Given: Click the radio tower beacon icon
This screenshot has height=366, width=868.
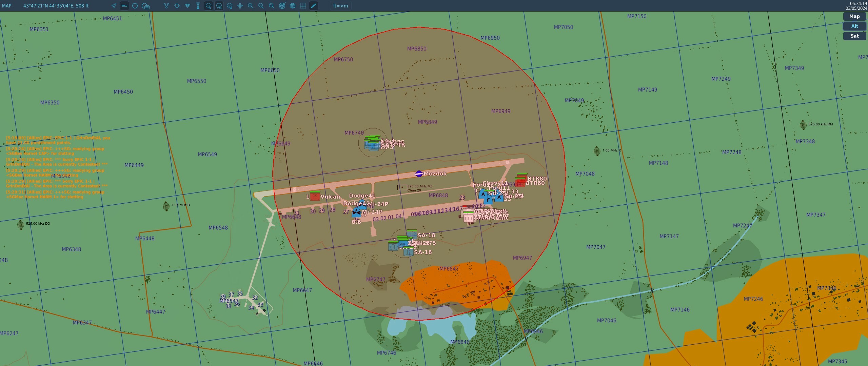Looking at the screenshot, I should [198, 6].
